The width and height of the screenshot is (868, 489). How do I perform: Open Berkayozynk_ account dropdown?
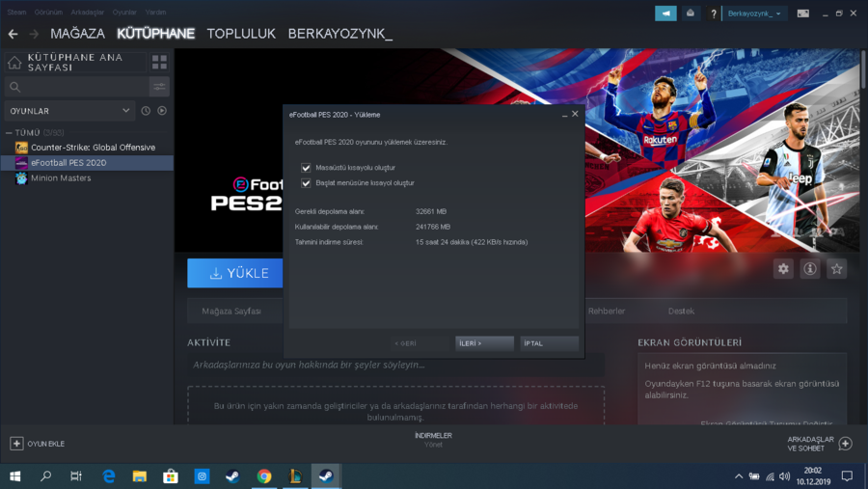754,14
